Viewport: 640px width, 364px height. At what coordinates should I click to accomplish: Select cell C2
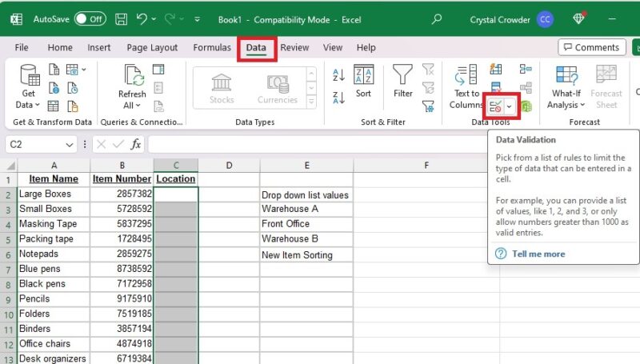(175, 194)
